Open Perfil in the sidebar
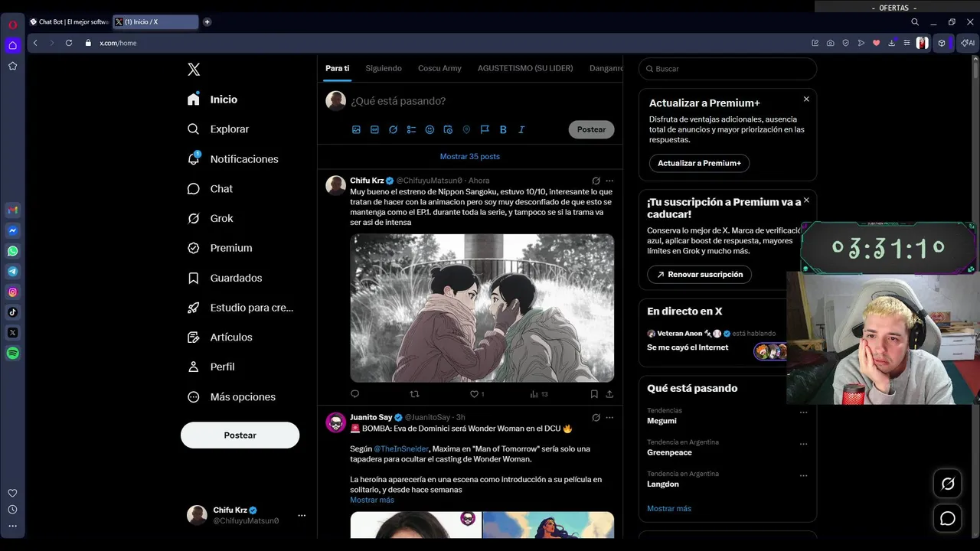The width and height of the screenshot is (980, 551). coord(211,367)
